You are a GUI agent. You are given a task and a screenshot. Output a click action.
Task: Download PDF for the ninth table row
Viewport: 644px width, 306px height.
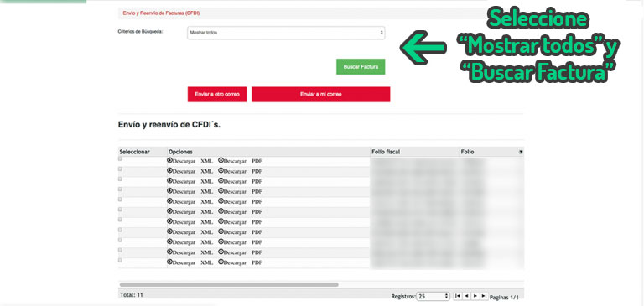tap(241, 242)
